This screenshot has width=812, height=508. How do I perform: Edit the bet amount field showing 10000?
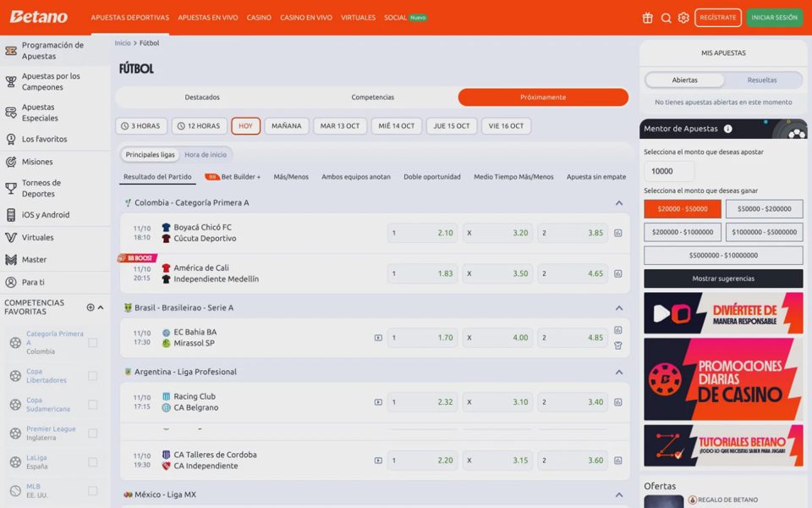click(x=669, y=171)
